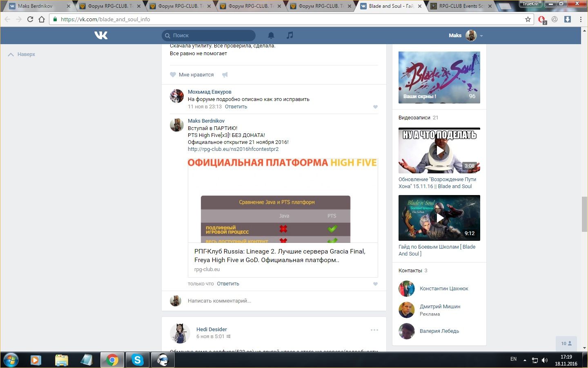Image resolution: width=588 pixels, height=368 pixels.
Task: Click the @ mail extension icon
Action: (x=555, y=19)
